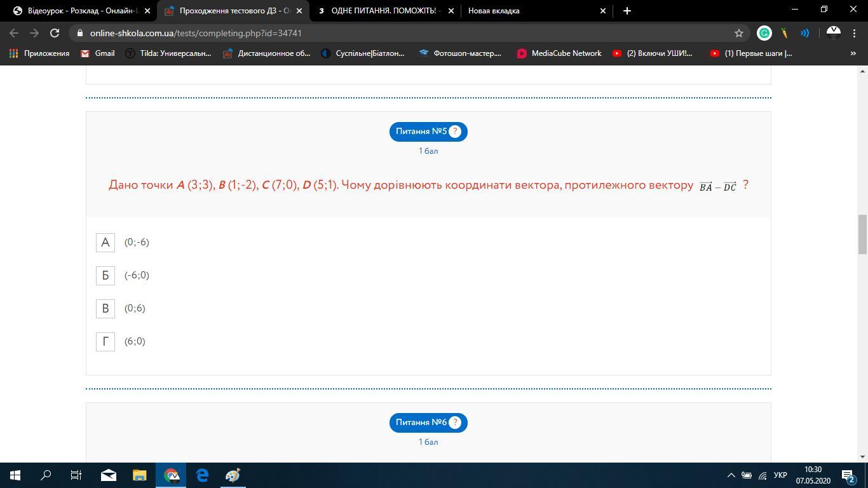
Task: Close the Проходження тестового ДЗ tab
Action: [x=299, y=11]
